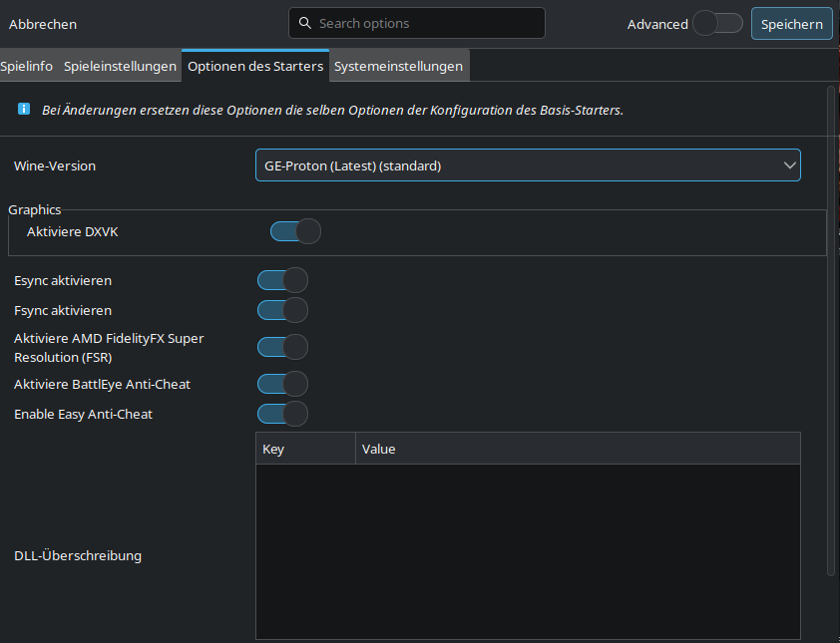
Task: Click the Key column header of DLL-Überschreibung
Action: [305, 449]
